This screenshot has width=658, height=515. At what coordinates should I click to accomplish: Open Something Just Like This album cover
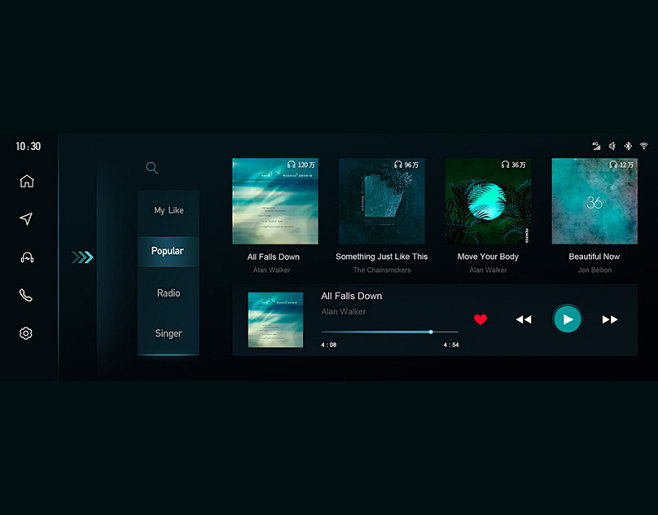(x=381, y=201)
